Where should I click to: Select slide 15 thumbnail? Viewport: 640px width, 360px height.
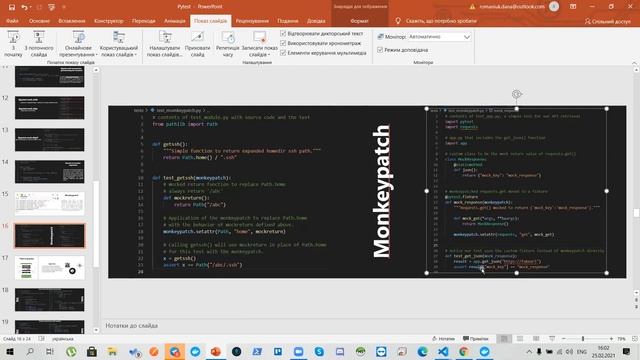(50, 204)
